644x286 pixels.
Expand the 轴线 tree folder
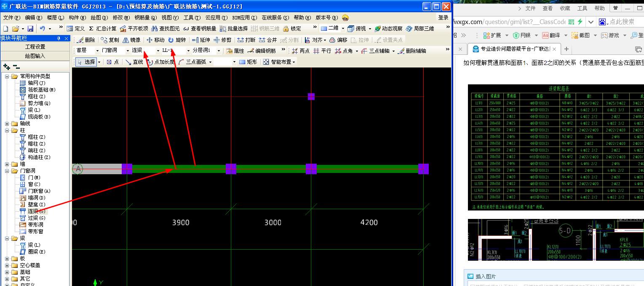[x=7, y=124]
